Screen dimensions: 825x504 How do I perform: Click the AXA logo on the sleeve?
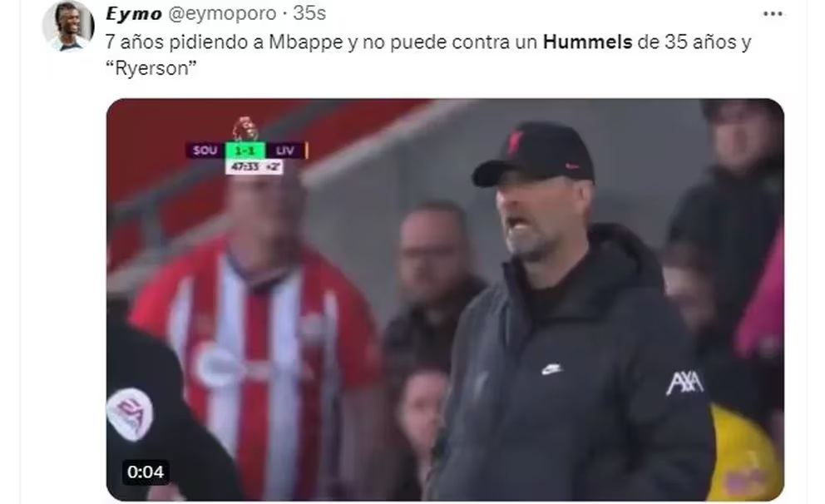[684, 383]
